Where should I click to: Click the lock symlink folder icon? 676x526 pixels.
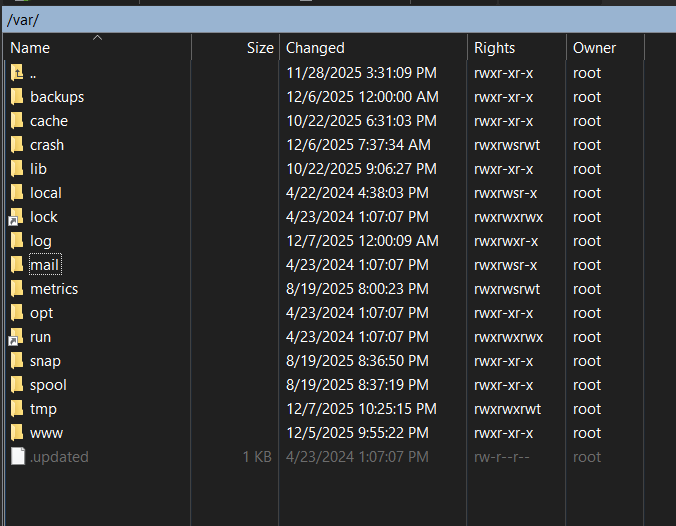(x=17, y=217)
